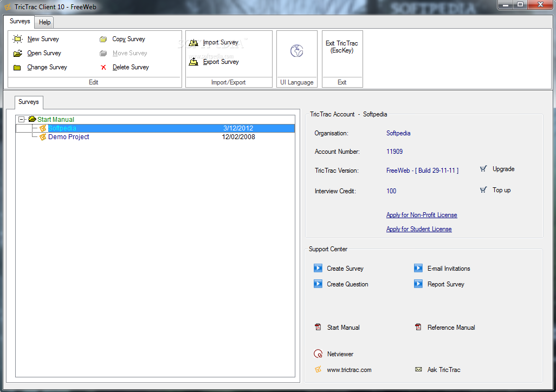Play the Create Survey video icon
The image size is (556, 392).
(x=318, y=268)
